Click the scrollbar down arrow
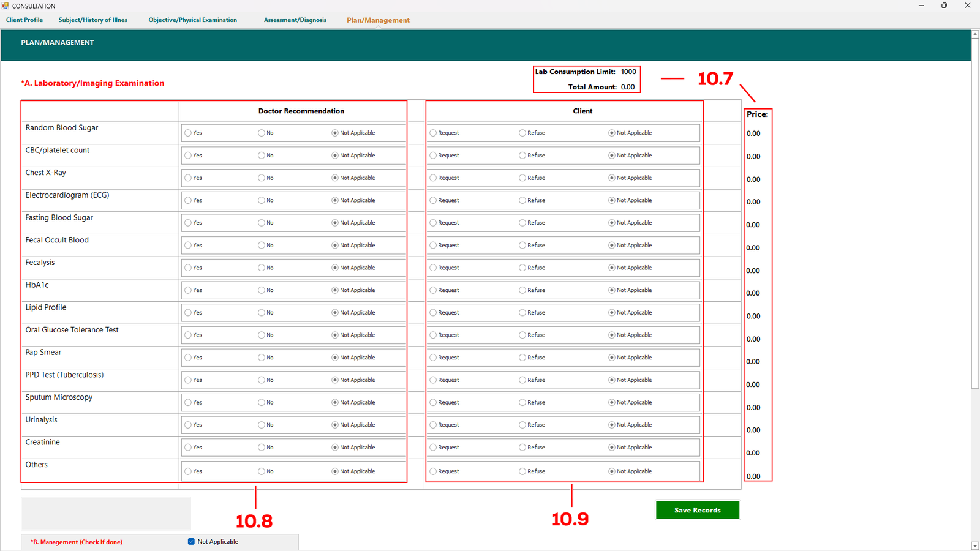Screen dimensions: 980x551 click(x=974, y=545)
